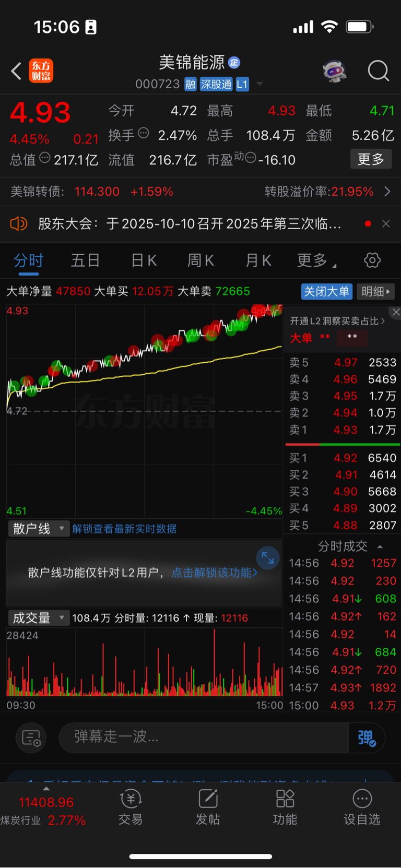Select the 分时 chart tab
401x868 pixels.
point(29,260)
